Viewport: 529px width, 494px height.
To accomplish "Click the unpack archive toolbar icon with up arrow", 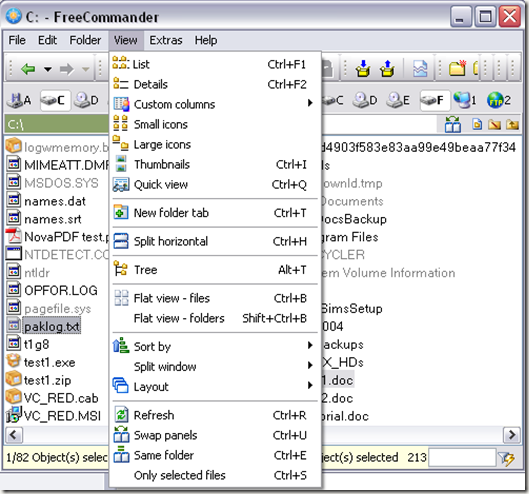I will point(387,68).
